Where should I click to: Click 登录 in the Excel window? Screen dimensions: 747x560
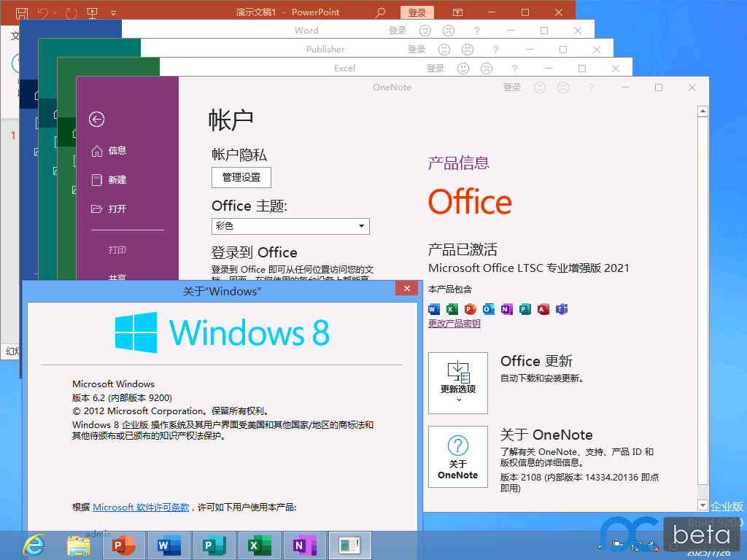pyautogui.click(x=436, y=69)
